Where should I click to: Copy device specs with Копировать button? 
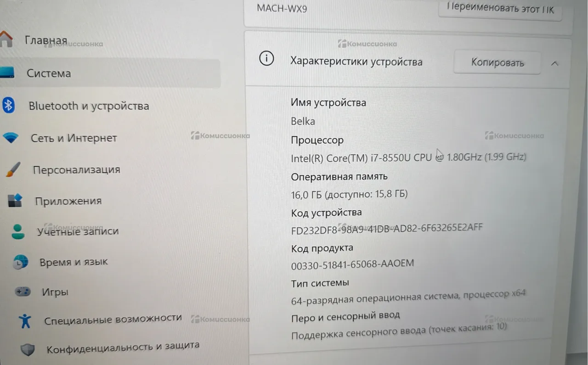[497, 62]
